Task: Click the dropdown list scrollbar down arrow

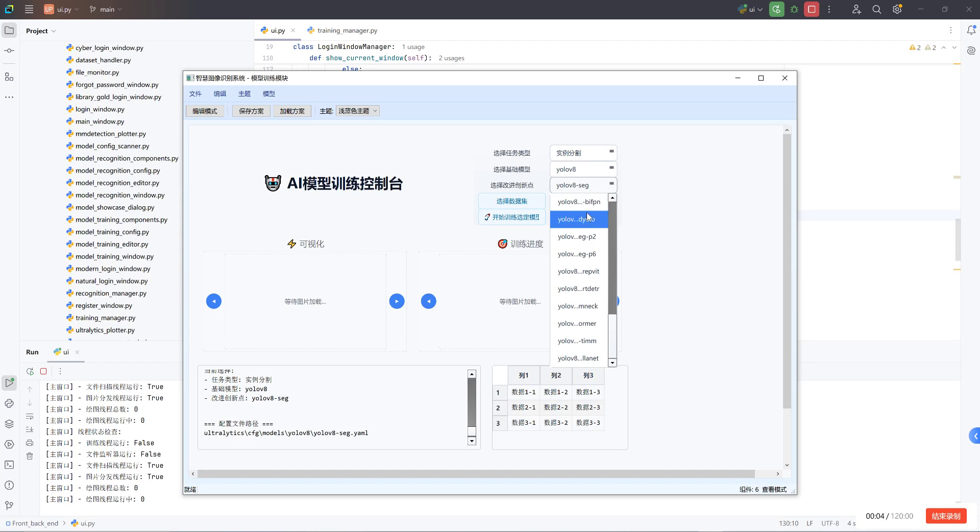Action: point(612,362)
